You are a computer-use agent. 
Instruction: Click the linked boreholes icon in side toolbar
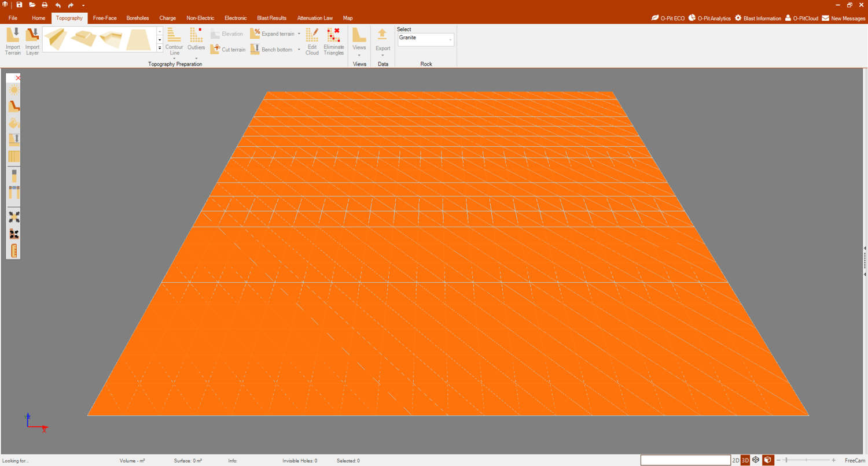(x=14, y=193)
